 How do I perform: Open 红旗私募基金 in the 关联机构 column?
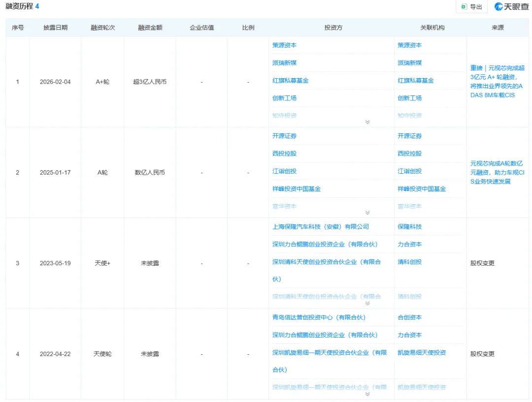416,80
